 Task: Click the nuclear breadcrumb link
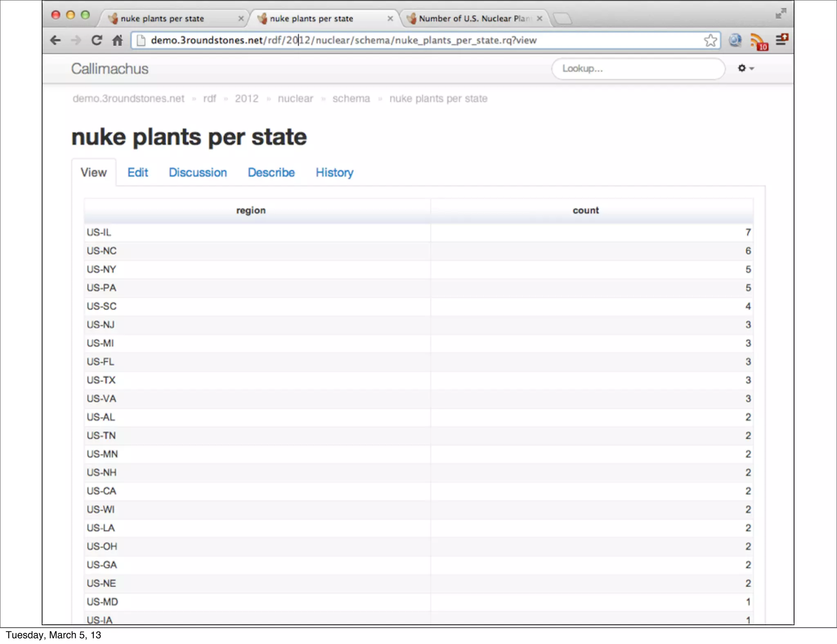pyautogui.click(x=295, y=98)
